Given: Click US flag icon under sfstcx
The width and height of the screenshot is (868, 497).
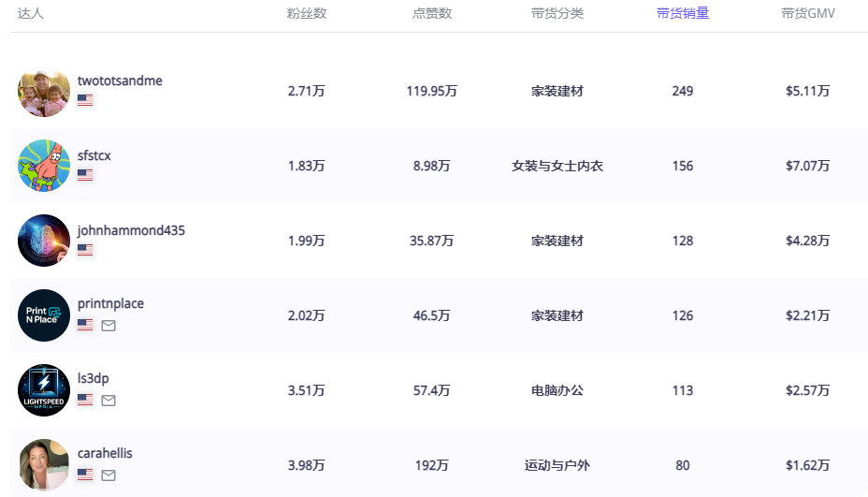Looking at the screenshot, I should coord(85,175).
